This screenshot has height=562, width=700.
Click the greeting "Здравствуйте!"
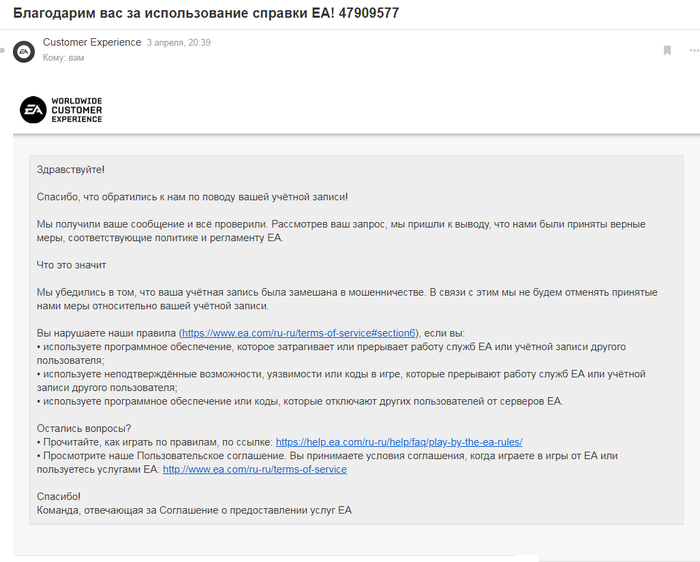click(70, 170)
